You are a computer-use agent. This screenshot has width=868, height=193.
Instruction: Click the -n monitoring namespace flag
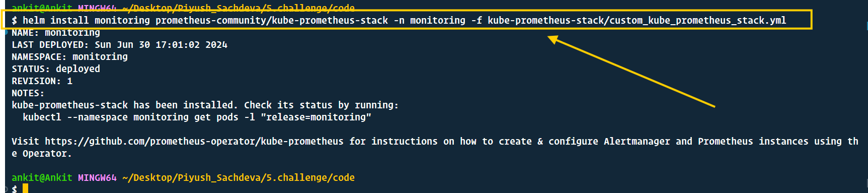430,21
